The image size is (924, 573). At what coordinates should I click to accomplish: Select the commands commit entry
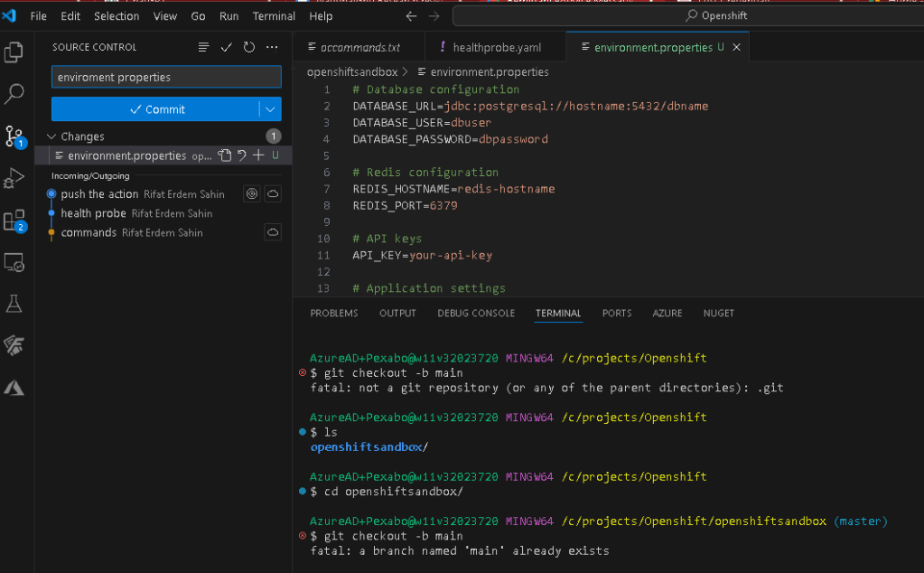click(163, 232)
